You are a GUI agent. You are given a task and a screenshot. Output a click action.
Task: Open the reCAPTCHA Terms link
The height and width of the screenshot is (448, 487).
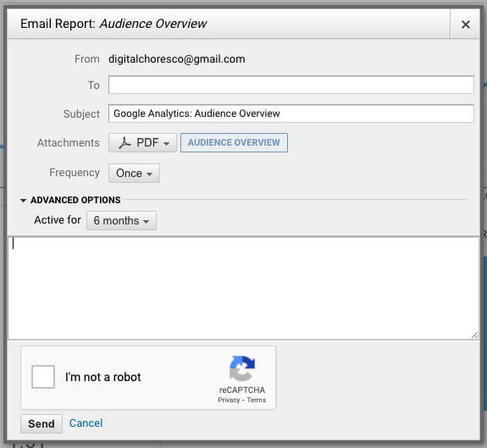tap(257, 401)
